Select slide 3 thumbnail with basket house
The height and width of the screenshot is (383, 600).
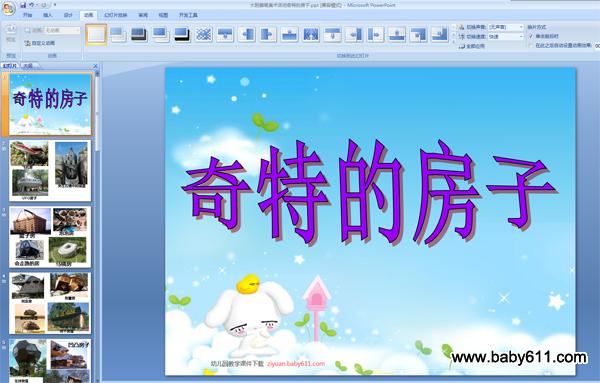pyautogui.click(x=50, y=237)
